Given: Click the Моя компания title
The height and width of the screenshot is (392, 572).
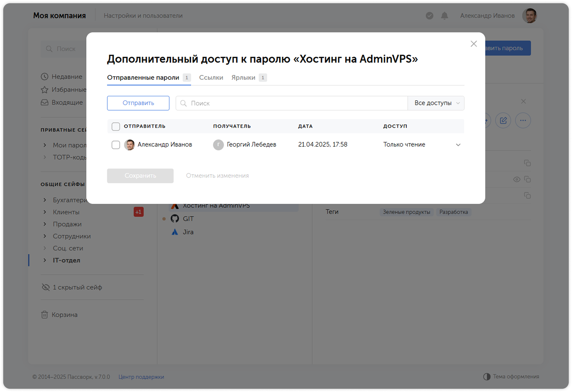Looking at the screenshot, I should 60,16.
